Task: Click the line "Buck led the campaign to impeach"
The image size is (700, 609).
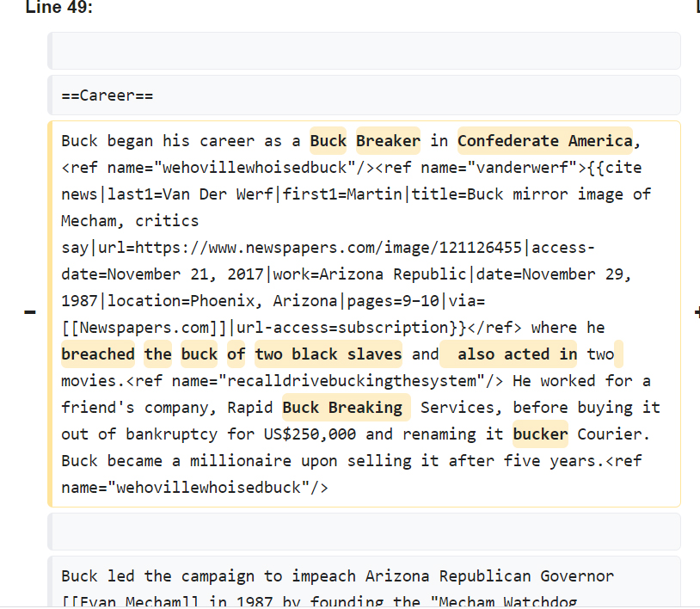Action: click(208, 576)
